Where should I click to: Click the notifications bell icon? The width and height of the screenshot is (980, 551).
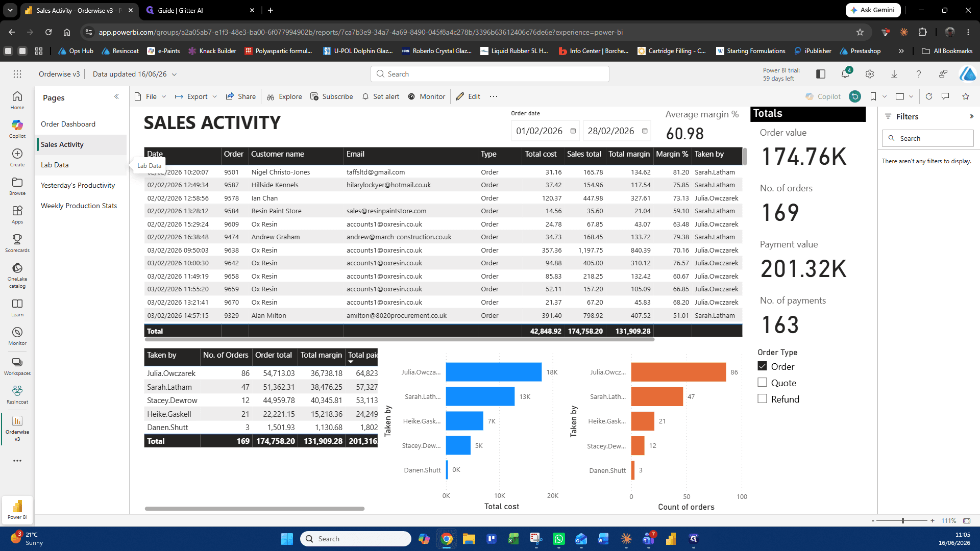[845, 74]
